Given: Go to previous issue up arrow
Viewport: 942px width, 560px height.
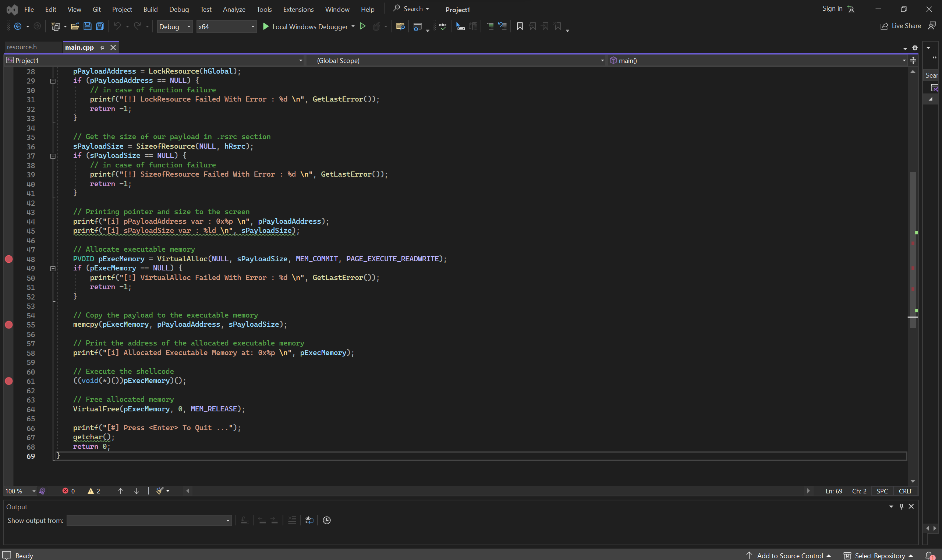Looking at the screenshot, I should tap(120, 491).
